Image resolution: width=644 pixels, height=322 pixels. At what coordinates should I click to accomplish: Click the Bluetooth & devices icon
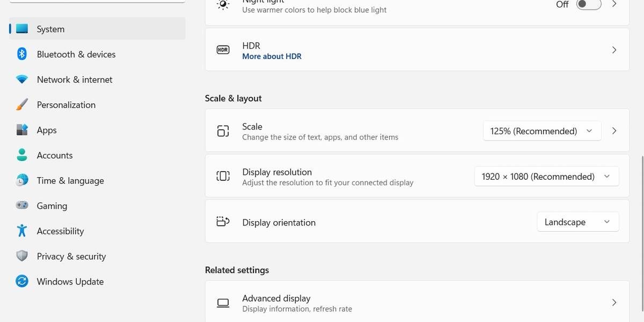22,54
